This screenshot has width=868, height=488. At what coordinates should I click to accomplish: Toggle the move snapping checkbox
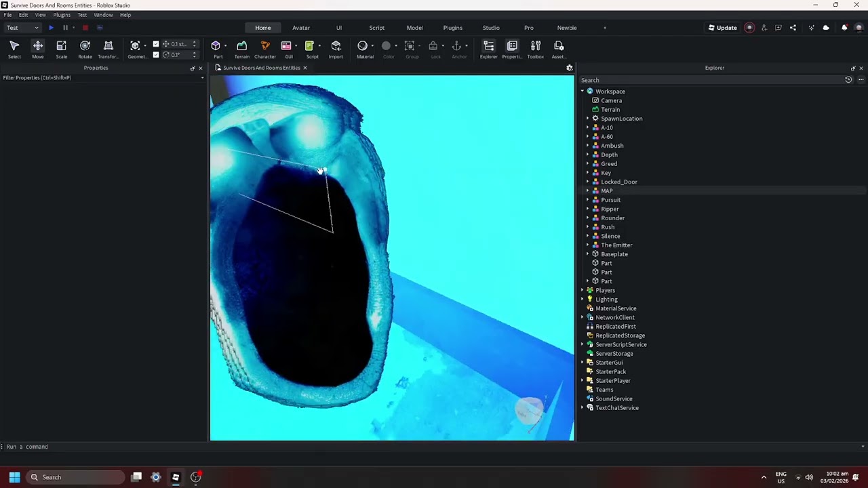coord(156,44)
